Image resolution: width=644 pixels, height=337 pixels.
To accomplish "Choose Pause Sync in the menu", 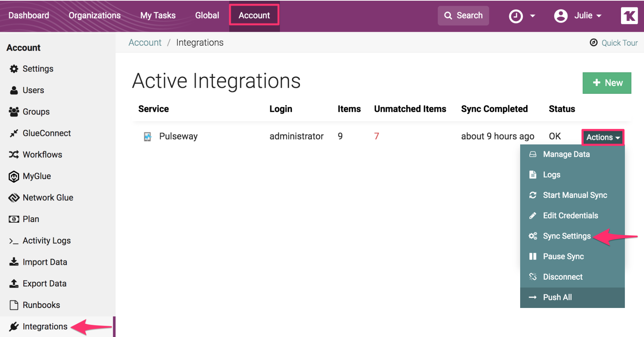I will click(x=563, y=257).
